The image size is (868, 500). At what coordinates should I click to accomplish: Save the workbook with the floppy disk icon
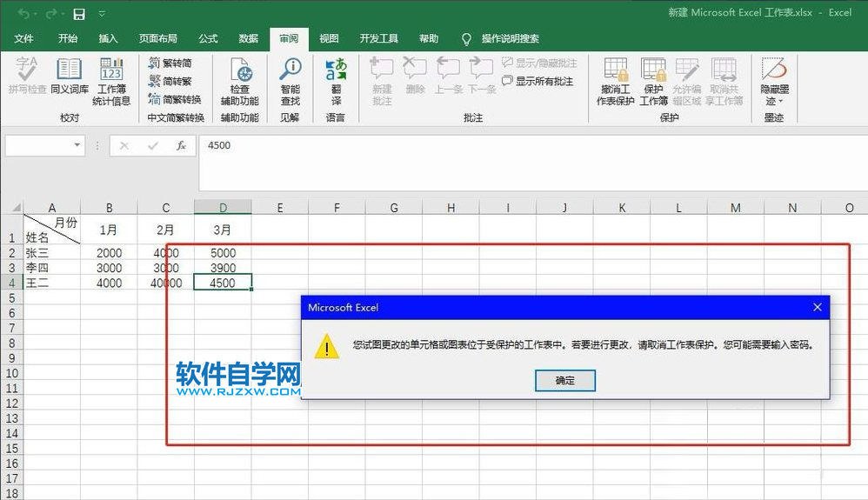click(x=79, y=13)
